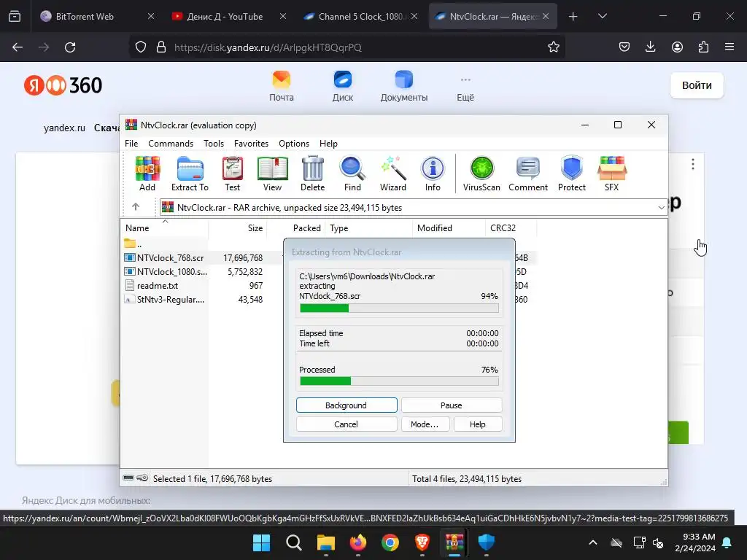Viewport: 747px width, 560px height.
Task: Click the URL address bar
Action: click(348, 47)
